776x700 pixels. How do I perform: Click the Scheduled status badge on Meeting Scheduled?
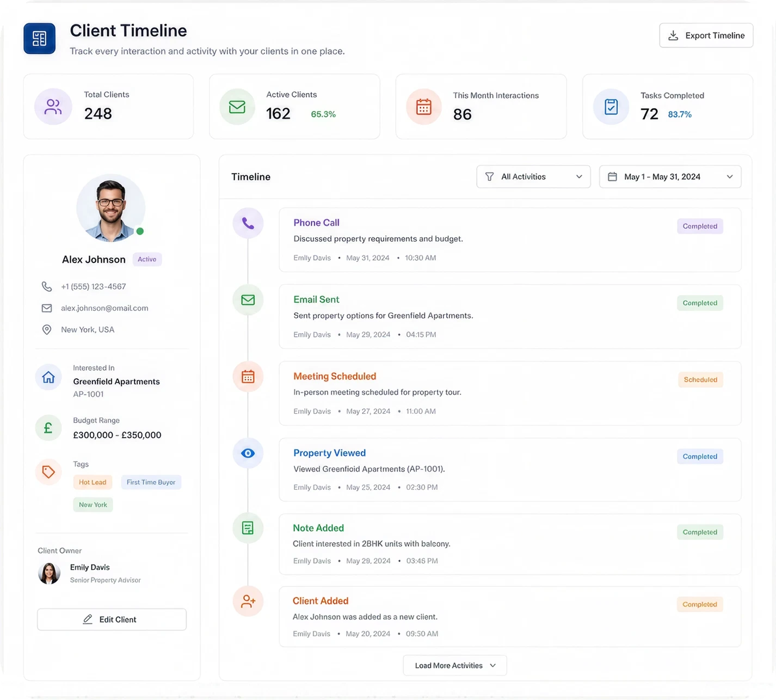coord(700,380)
